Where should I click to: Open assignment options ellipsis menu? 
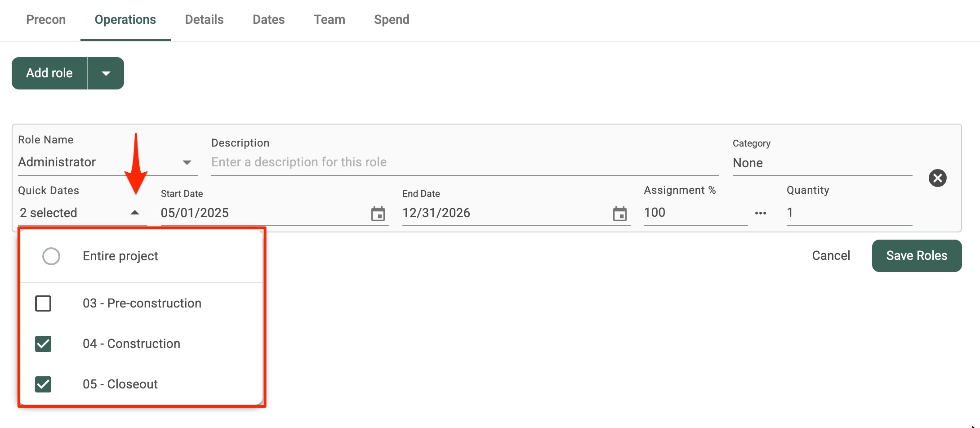click(761, 213)
